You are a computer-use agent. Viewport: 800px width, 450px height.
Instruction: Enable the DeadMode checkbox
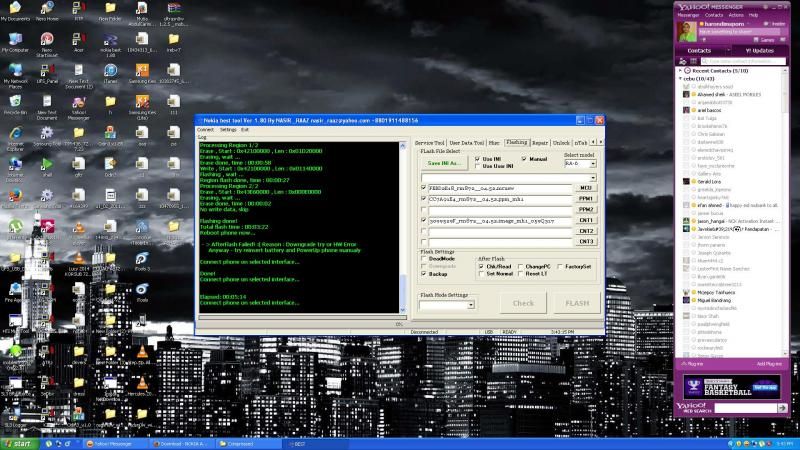coord(425,258)
